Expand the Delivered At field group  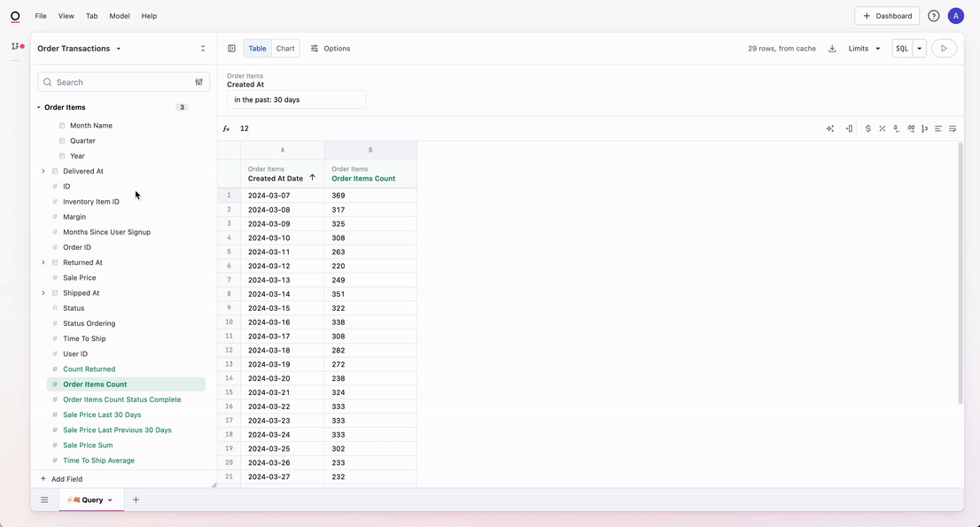coord(43,171)
